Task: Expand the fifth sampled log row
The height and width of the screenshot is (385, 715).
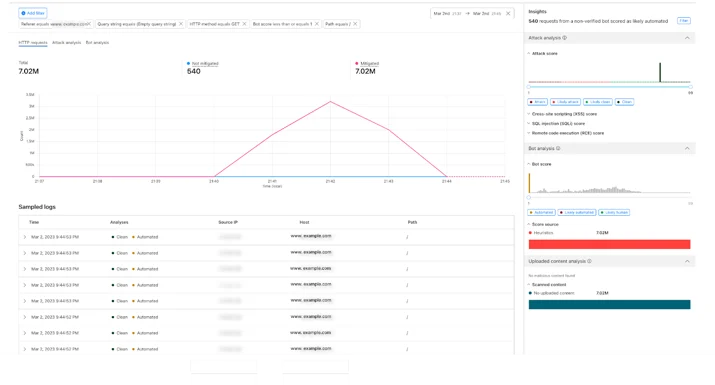Action: click(25, 301)
